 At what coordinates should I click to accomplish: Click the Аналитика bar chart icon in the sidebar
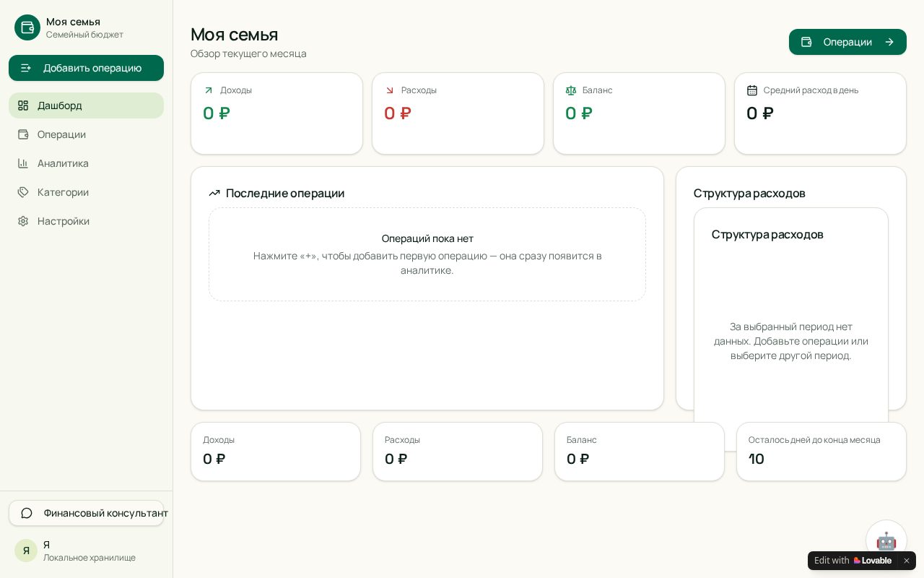coord(23,163)
